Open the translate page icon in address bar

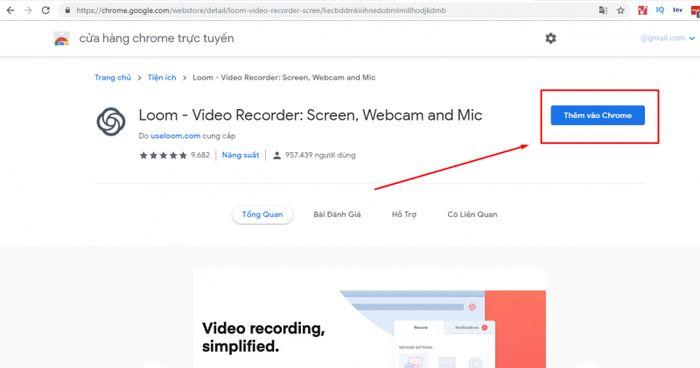pyautogui.click(x=603, y=10)
